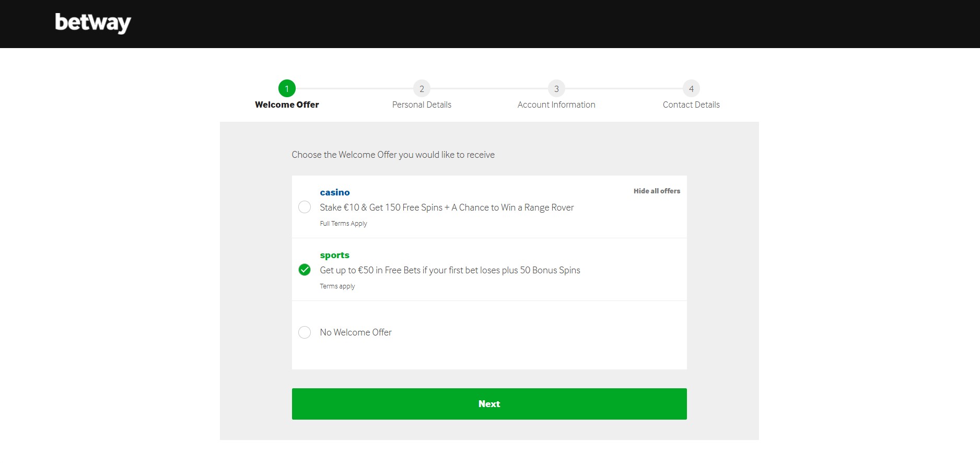This screenshot has width=980, height=463.
Task: Click the Betway logo
Action: pyautogui.click(x=93, y=23)
